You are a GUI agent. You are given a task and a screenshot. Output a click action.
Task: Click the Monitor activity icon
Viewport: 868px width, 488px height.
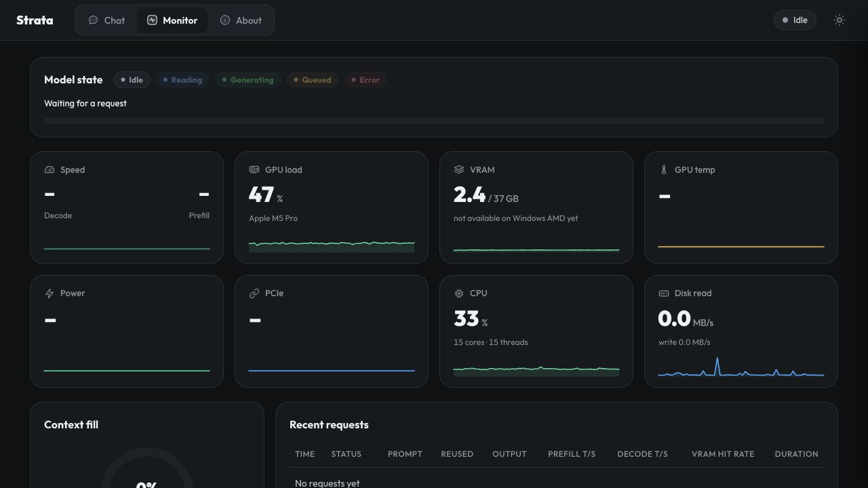pos(152,20)
